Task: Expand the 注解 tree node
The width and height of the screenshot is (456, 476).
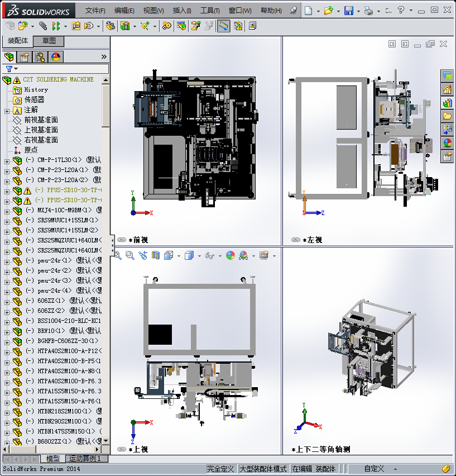Action: (x=7, y=111)
